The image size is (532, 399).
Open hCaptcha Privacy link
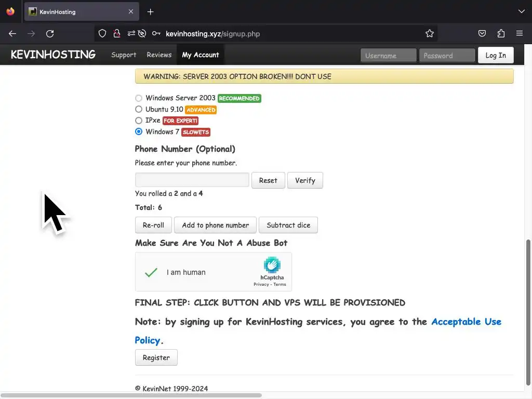261,284
